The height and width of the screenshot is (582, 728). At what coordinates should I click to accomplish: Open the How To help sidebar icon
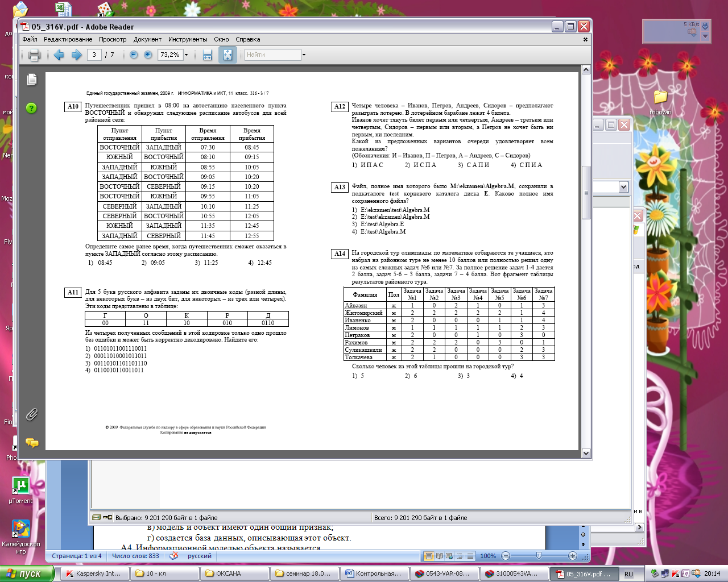pyautogui.click(x=31, y=108)
